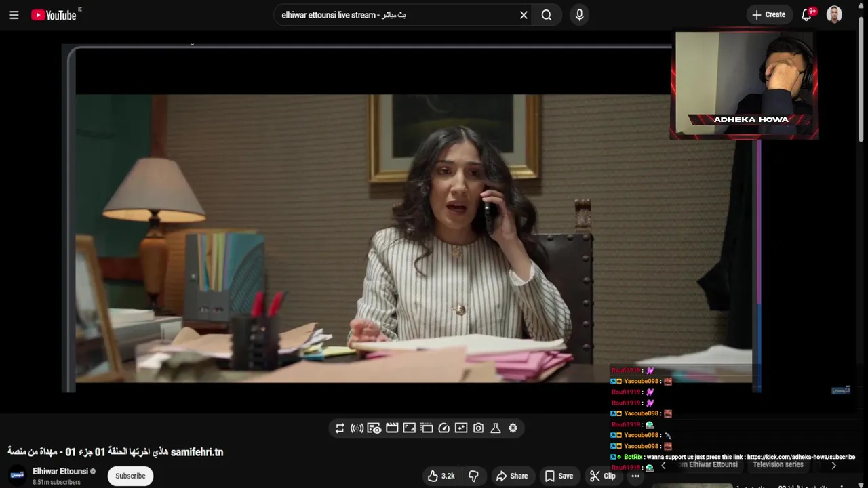This screenshot has width=868, height=488.
Task: Open the Elhiwar Ettounsi channel avatar
Action: 18,476
